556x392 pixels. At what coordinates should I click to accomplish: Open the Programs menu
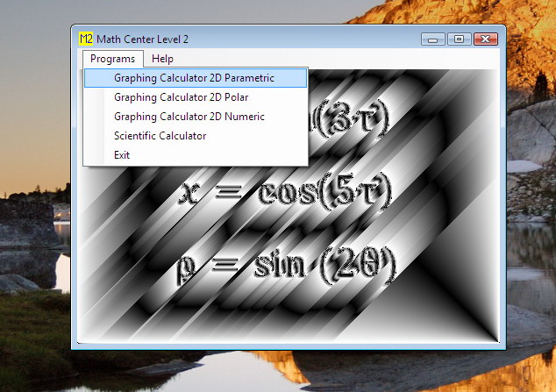pos(113,59)
